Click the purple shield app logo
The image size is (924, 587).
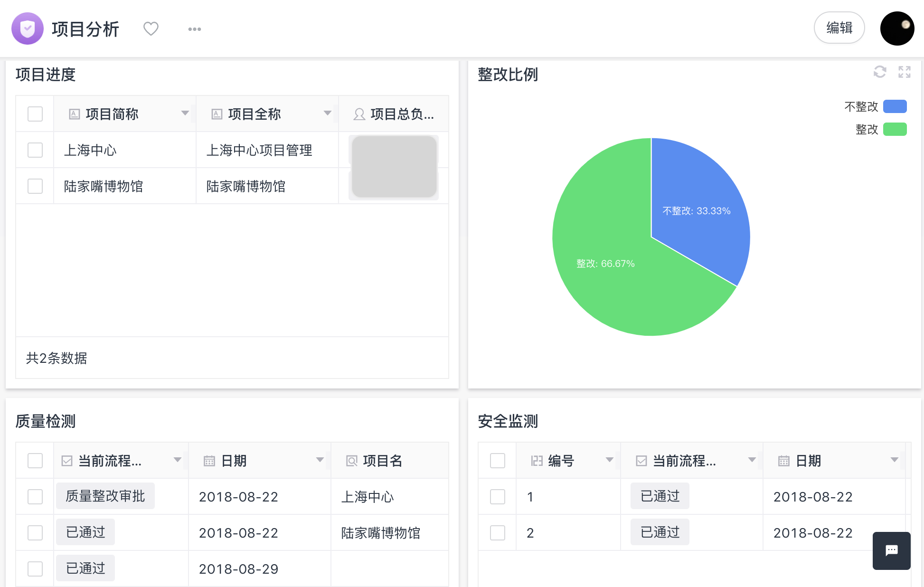click(x=28, y=28)
